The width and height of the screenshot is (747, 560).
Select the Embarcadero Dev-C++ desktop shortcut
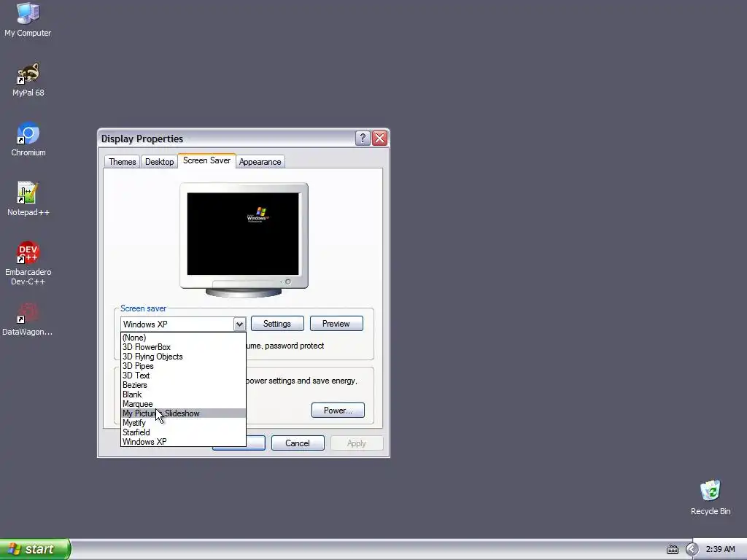28,263
